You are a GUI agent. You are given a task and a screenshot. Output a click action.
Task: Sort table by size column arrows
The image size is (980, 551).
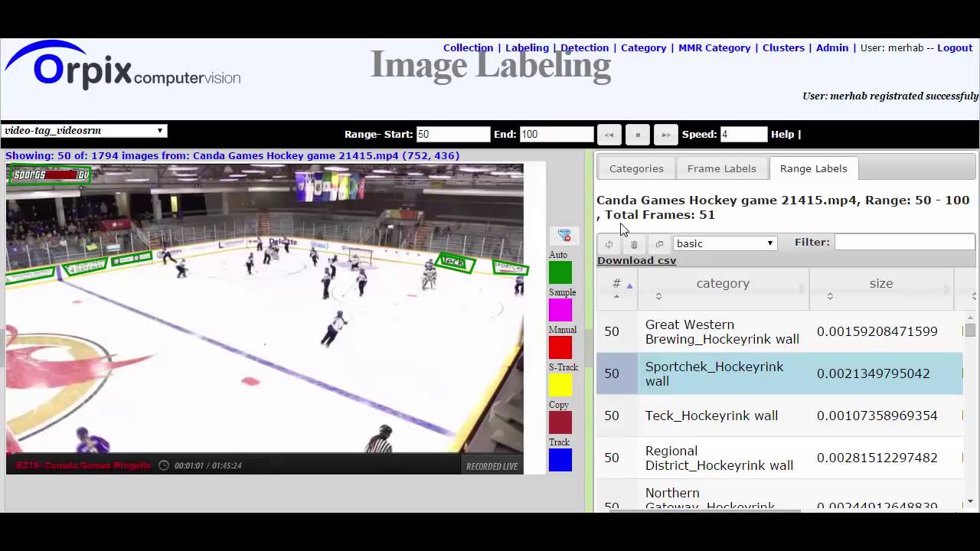point(830,296)
